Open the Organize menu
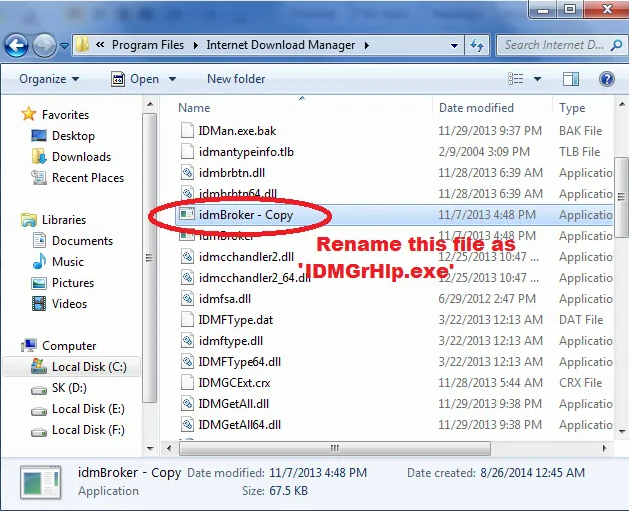This screenshot has height=511, width=629. (x=49, y=79)
